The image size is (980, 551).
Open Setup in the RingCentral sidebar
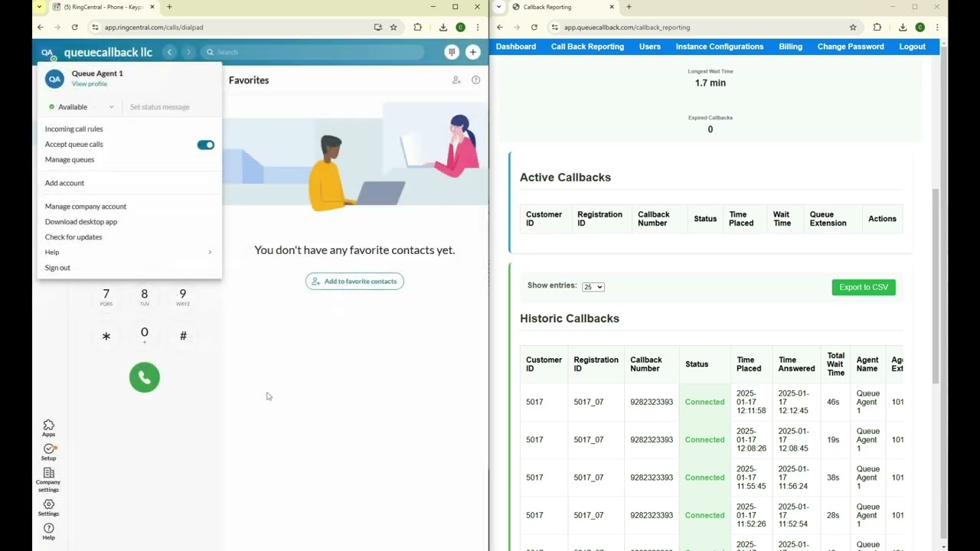pos(49,452)
